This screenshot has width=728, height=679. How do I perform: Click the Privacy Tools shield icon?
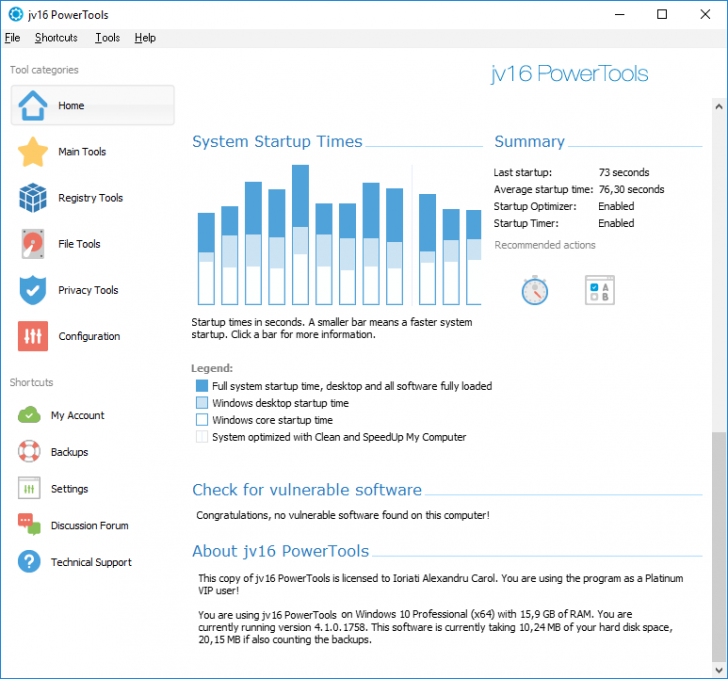(32, 290)
